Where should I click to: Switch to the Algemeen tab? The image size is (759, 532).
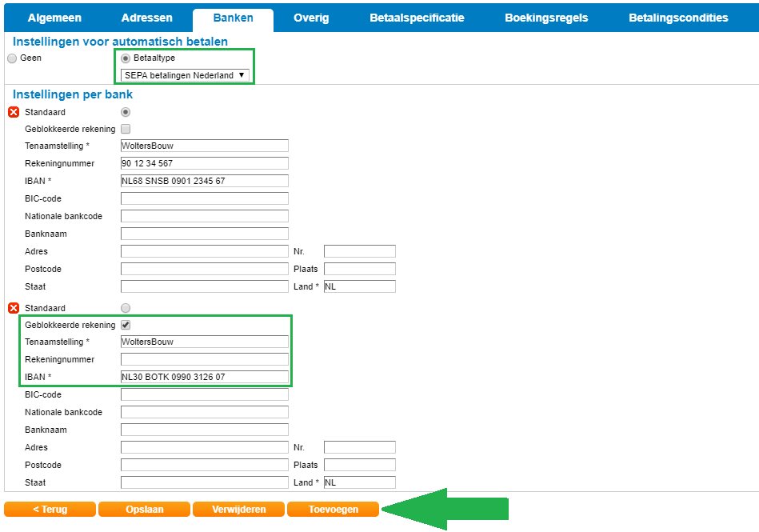click(54, 18)
